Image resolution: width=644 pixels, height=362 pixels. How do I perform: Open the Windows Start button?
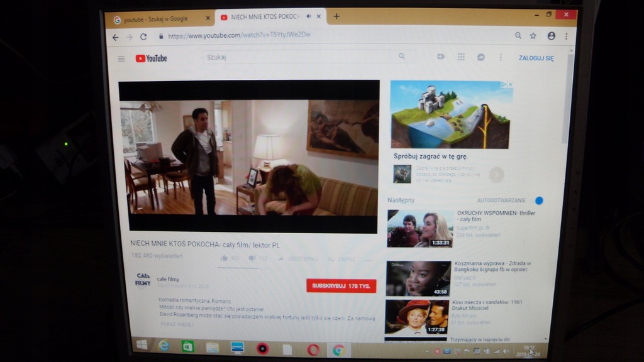pos(142,345)
